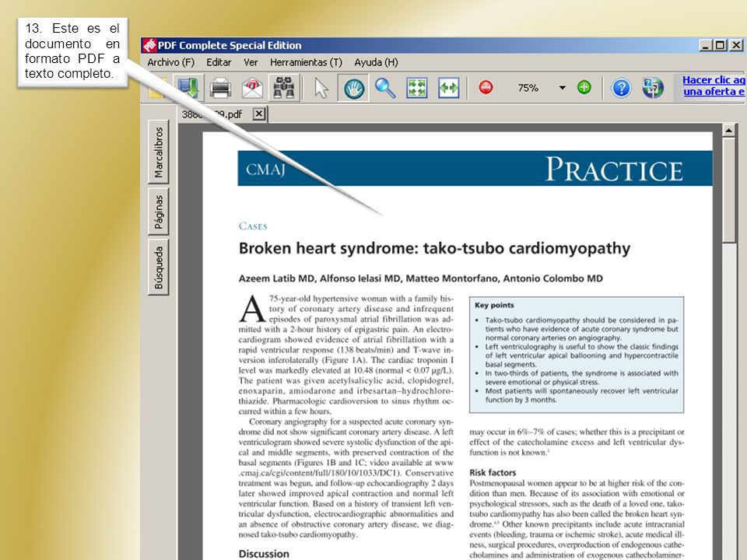This screenshot has width=747, height=560.
Task: Click the 75% zoom value field
Action: [x=528, y=88]
